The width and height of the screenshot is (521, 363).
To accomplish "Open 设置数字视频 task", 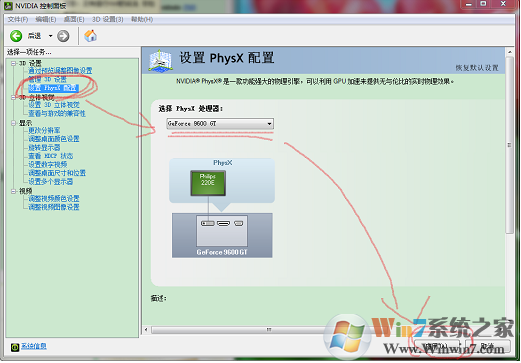I will [x=47, y=165].
